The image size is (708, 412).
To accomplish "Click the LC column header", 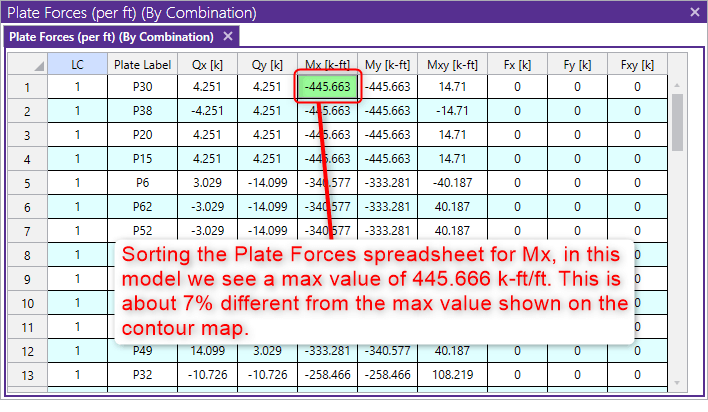I will (x=78, y=64).
